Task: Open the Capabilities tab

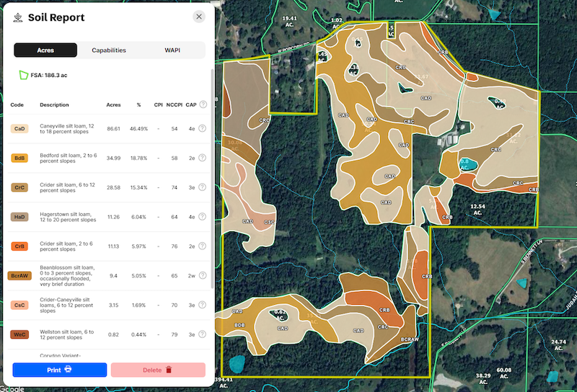Action: 109,50
